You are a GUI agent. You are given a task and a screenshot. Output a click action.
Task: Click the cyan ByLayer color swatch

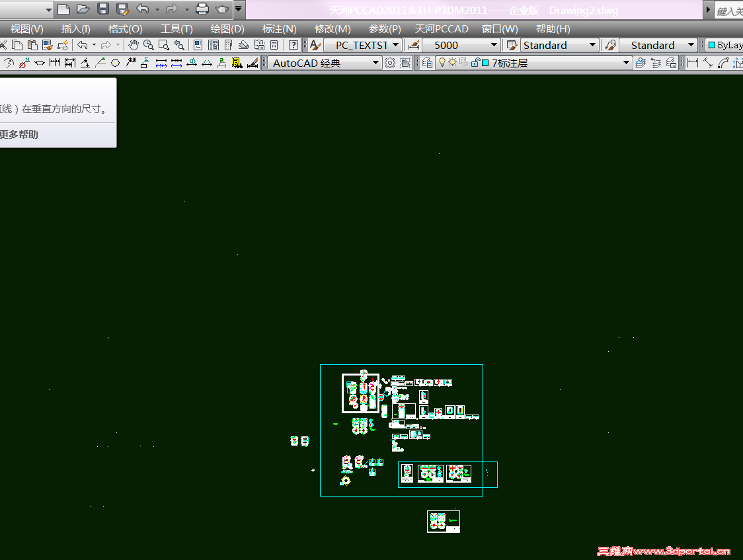pos(712,45)
